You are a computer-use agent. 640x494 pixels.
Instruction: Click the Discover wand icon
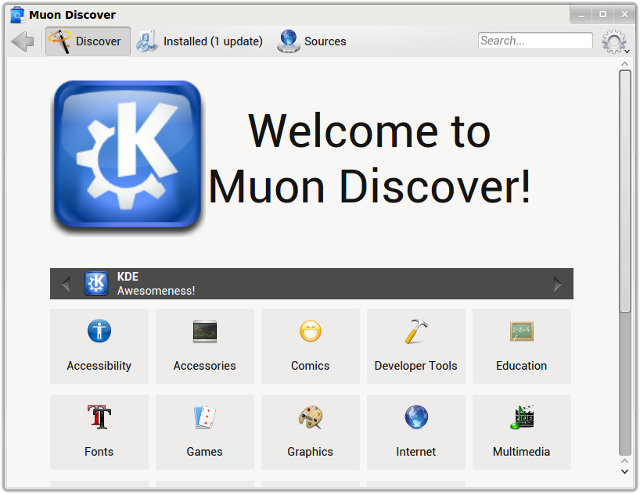tap(60, 41)
